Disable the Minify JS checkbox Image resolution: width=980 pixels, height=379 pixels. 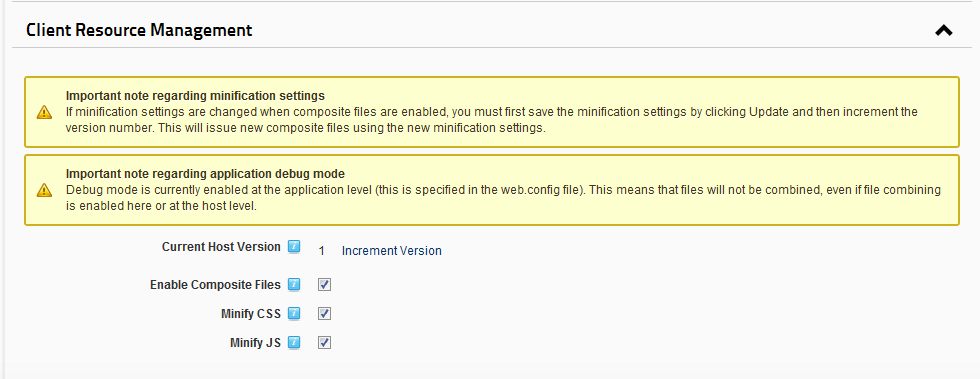(x=324, y=342)
